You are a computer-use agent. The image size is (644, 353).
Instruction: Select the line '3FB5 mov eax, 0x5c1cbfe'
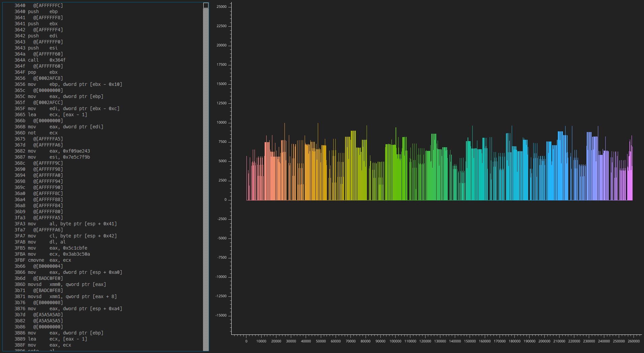click(103, 248)
